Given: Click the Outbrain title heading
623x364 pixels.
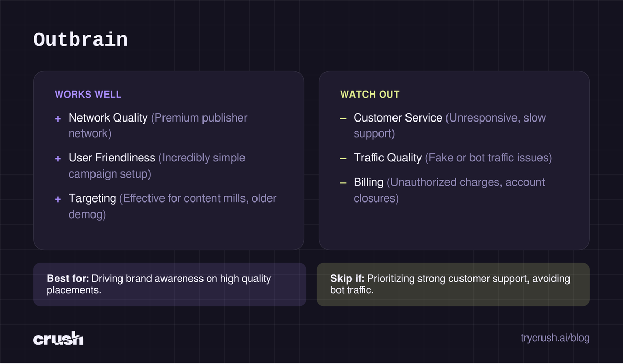Looking at the screenshot, I should click(x=80, y=40).
